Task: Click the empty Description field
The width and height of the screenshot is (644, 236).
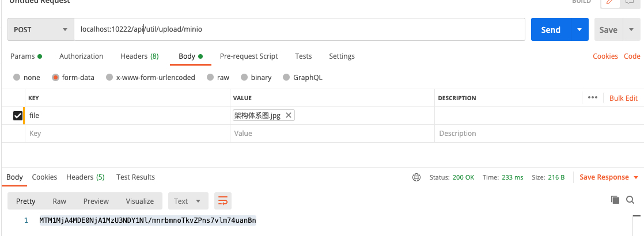Action: point(539,134)
